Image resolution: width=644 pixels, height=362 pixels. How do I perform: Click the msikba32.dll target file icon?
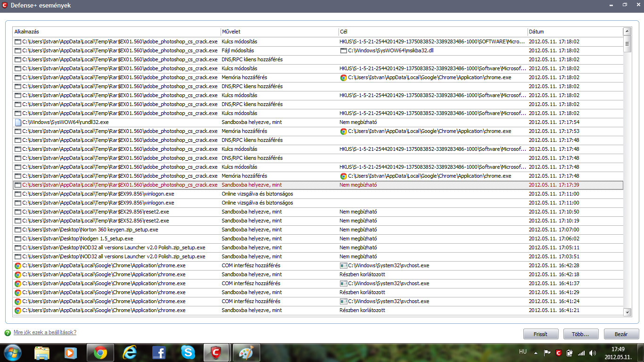click(343, 50)
